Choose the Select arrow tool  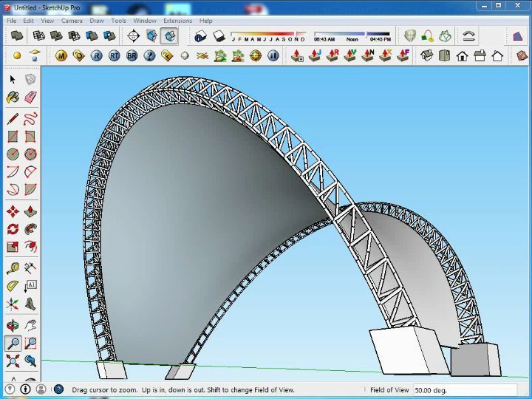tap(13, 80)
